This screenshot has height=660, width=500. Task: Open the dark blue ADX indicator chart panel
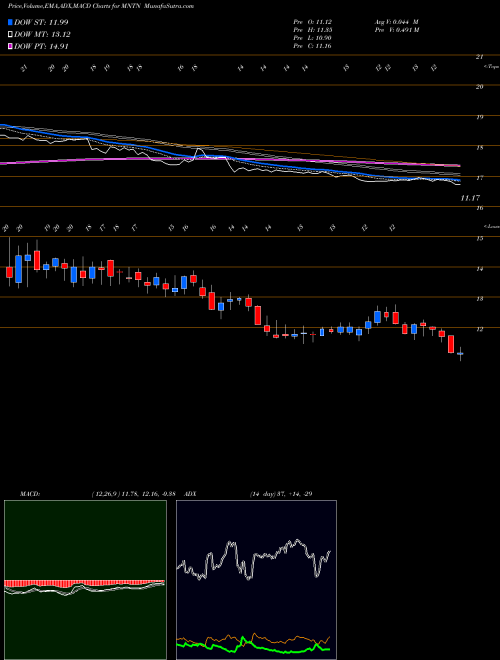pyautogui.click(x=256, y=580)
